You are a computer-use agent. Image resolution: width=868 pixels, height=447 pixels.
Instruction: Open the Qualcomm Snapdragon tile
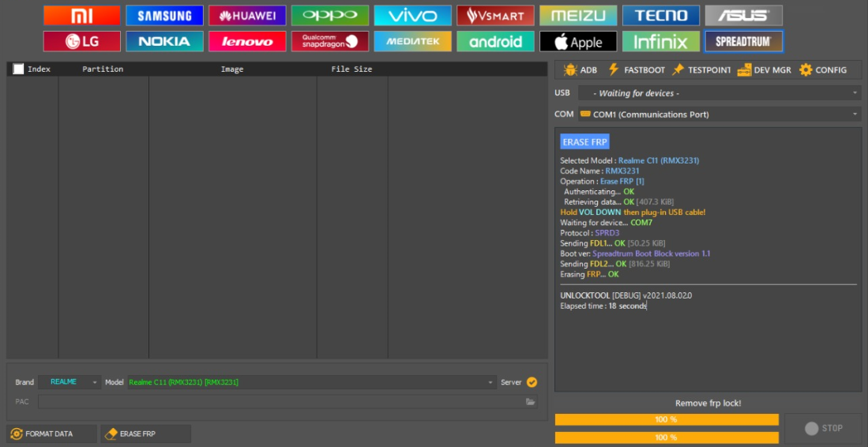pyautogui.click(x=330, y=42)
